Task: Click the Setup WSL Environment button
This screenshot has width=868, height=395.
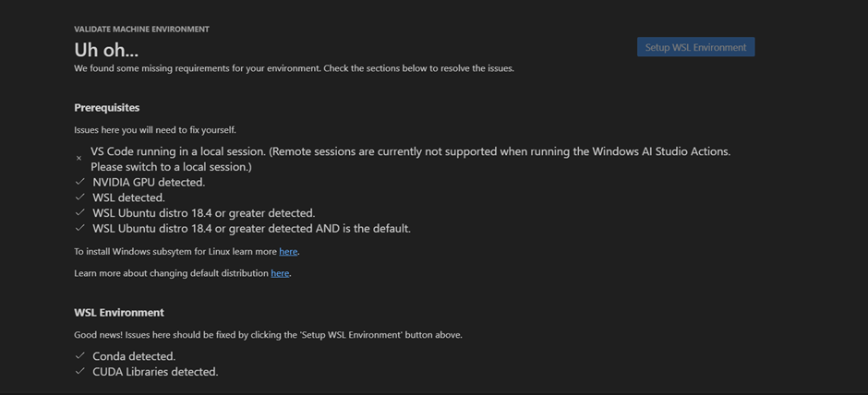Action: [695, 47]
